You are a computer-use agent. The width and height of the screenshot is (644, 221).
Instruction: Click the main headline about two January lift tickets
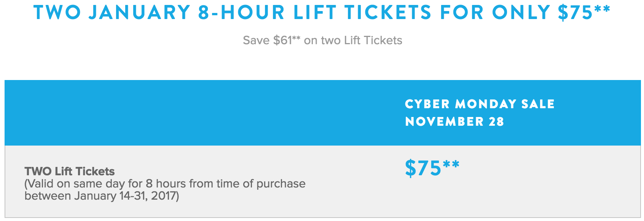pos(322,12)
